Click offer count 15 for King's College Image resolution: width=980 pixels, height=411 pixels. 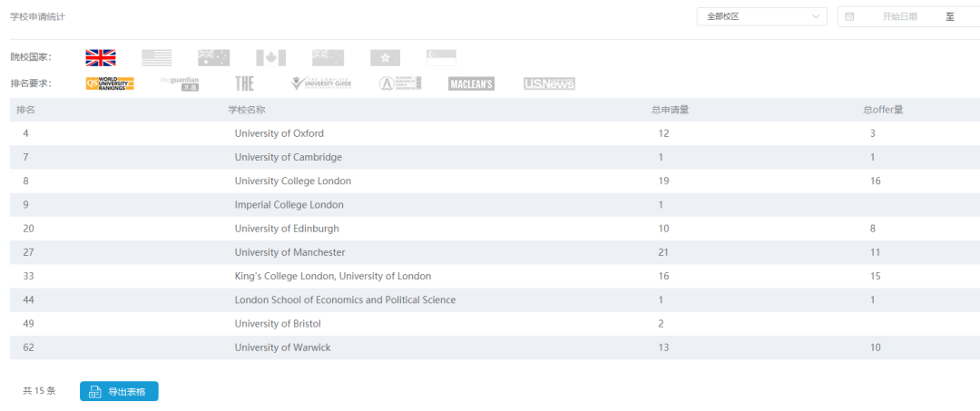pyautogui.click(x=875, y=276)
